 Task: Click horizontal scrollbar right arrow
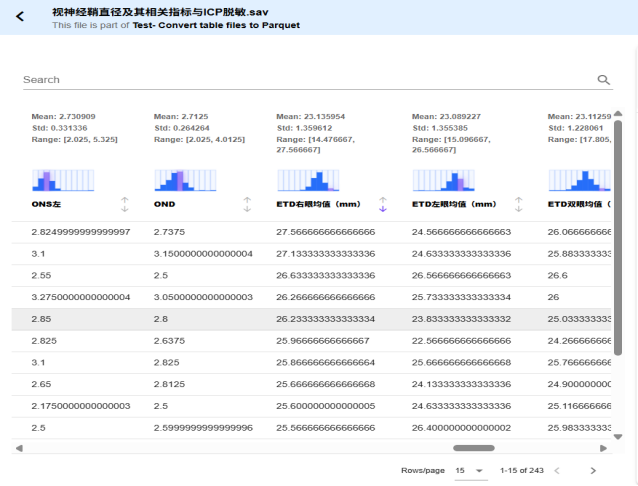tap(603, 448)
